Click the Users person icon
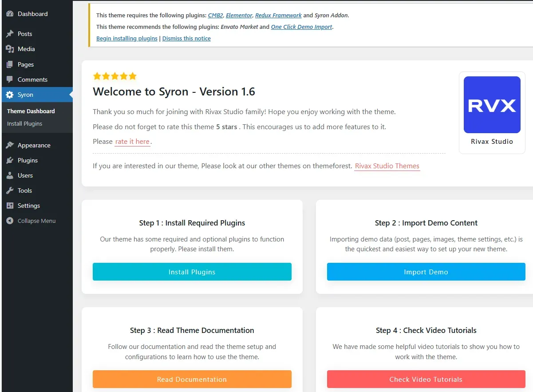The height and width of the screenshot is (392, 533). click(10, 175)
